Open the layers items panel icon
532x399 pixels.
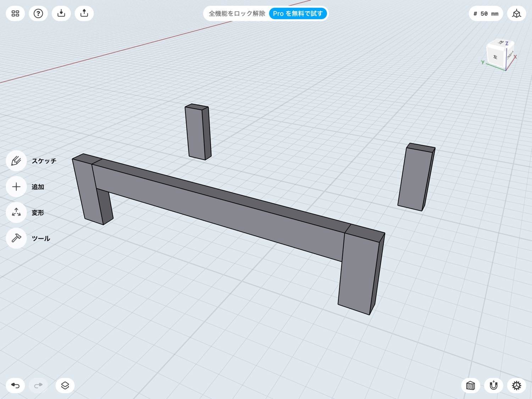pos(65,386)
